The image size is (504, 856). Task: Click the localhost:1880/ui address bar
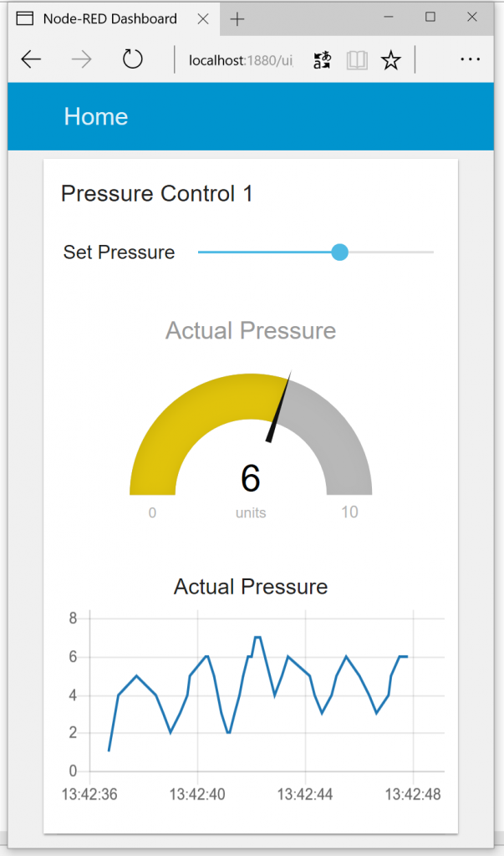(x=241, y=59)
